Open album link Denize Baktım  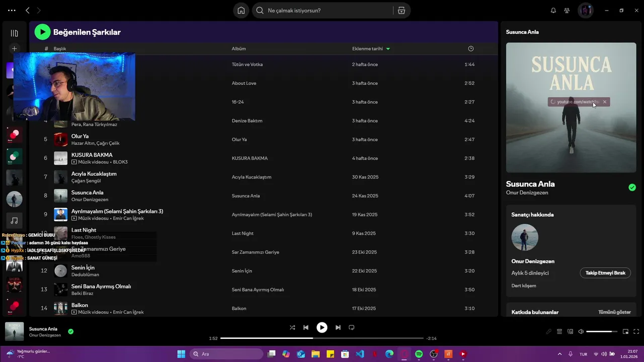[x=247, y=121]
